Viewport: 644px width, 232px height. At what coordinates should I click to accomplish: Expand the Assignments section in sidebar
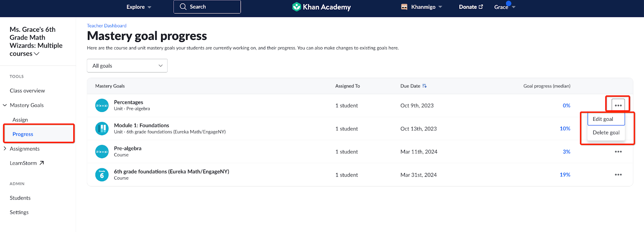pyautogui.click(x=5, y=149)
